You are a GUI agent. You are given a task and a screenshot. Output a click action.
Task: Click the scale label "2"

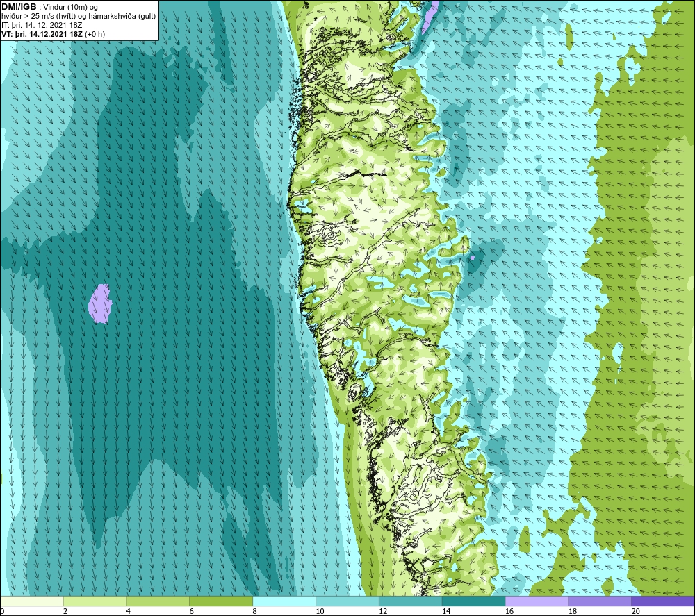[x=65, y=612]
